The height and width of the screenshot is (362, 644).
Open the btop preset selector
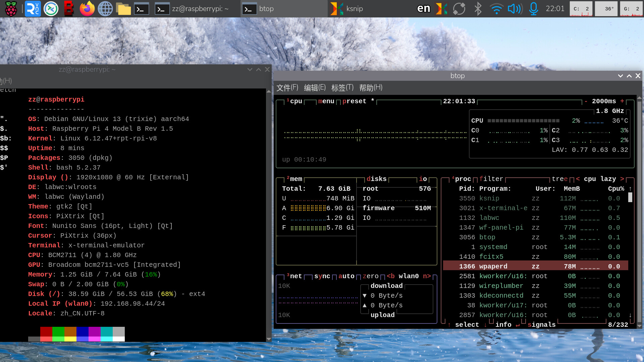click(354, 101)
